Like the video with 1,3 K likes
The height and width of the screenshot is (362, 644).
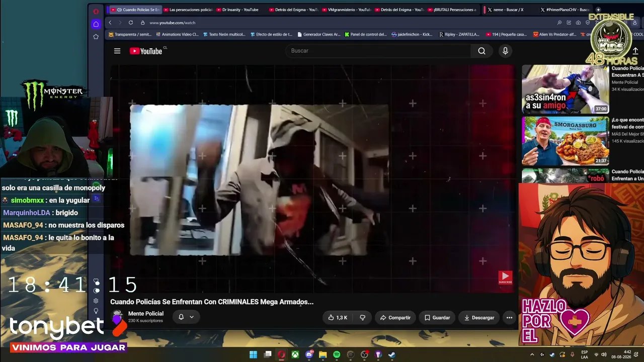pyautogui.click(x=338, y=318)
